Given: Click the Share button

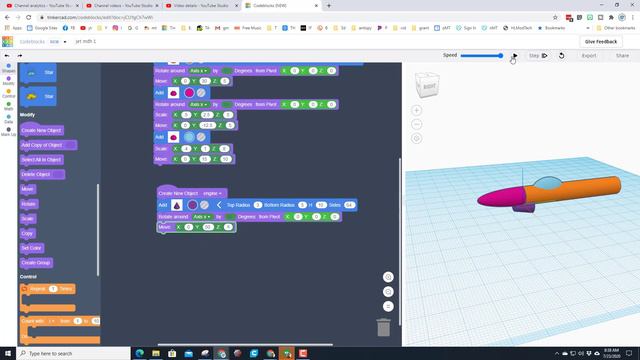Looking at the screenshot, I should [622, 56].
